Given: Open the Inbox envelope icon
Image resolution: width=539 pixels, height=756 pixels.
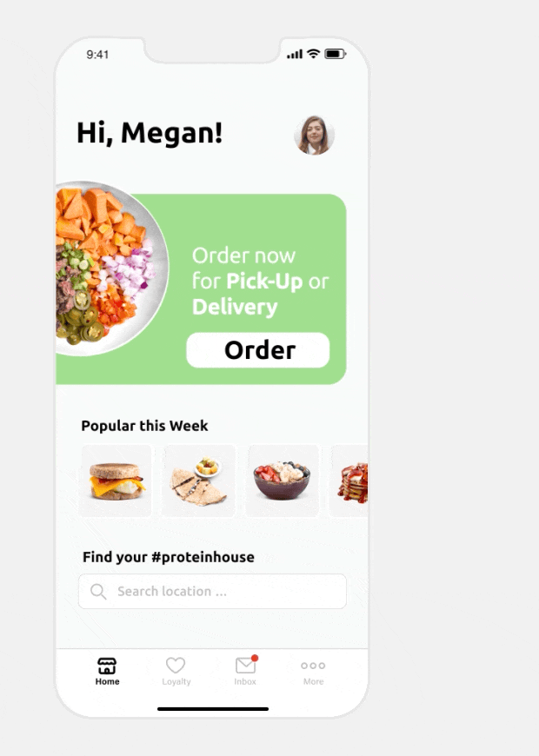Looking at the screenshot, I should (x=246, y=666).
